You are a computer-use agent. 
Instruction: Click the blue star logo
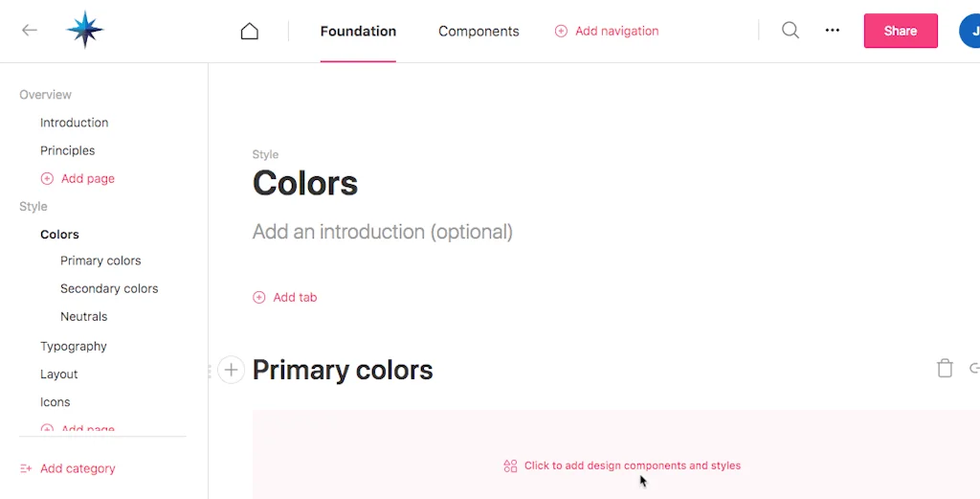84,31
